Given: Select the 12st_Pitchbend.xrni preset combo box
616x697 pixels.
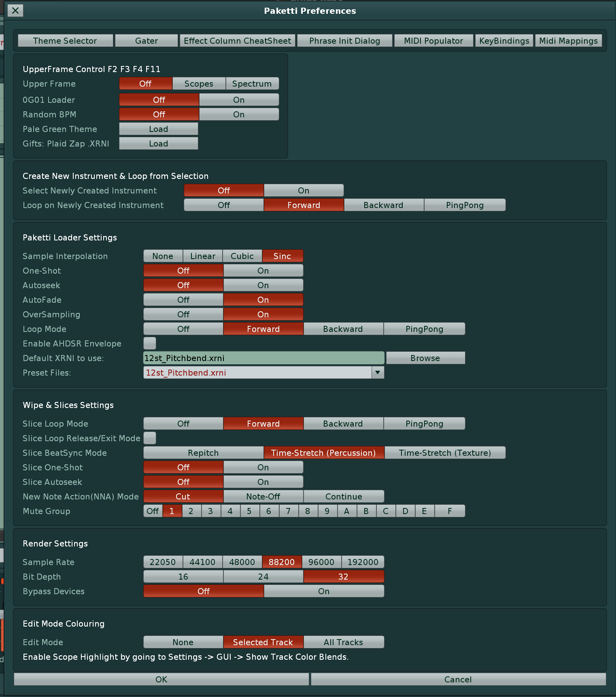Looking at the screenshot, I should 257,372.
